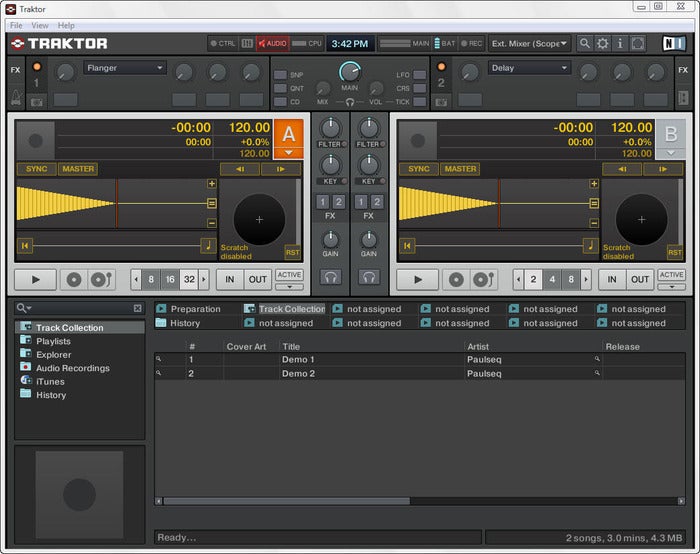The image size is (700, 554).
Task: Click Deck A beat-jump note icon
Action: coord(208,245)
